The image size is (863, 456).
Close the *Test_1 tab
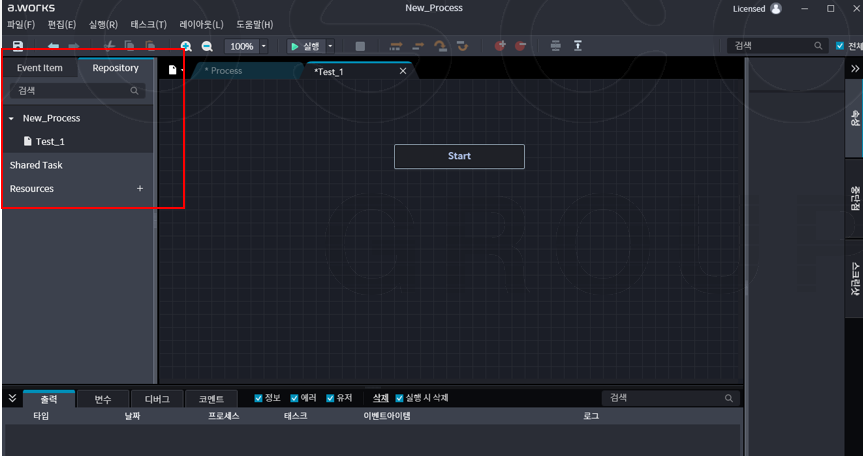click(403, 71)
